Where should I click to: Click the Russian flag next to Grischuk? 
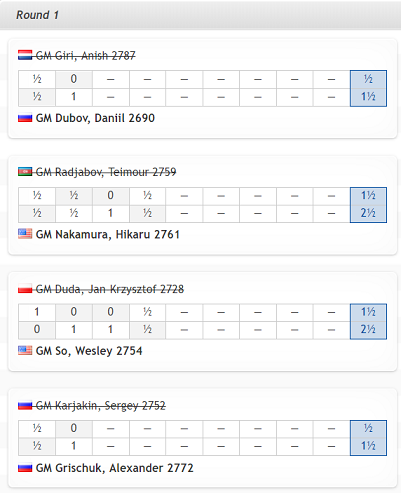coord(25,468)
